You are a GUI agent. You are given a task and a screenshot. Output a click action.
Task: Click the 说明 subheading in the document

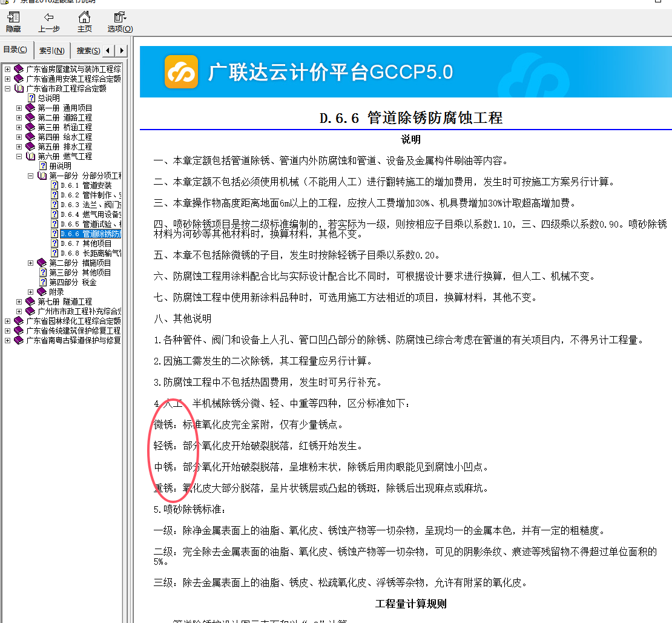tap(411, 140)
